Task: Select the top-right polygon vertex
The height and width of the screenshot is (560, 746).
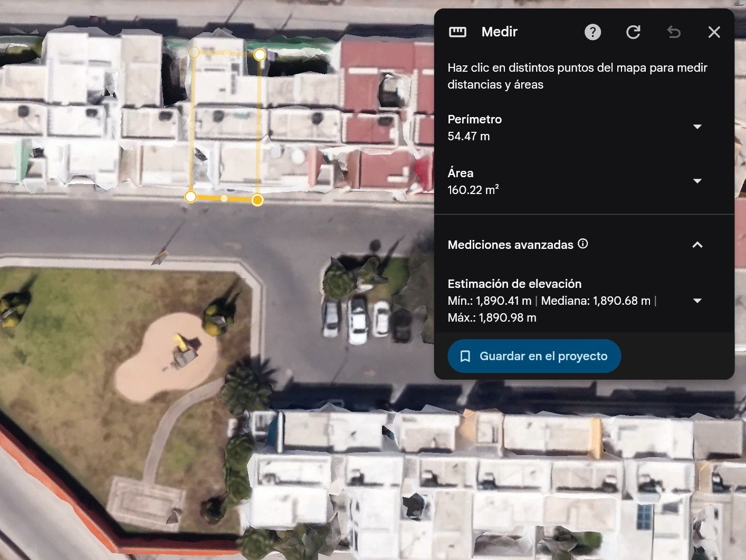Action: click(260, 55)
